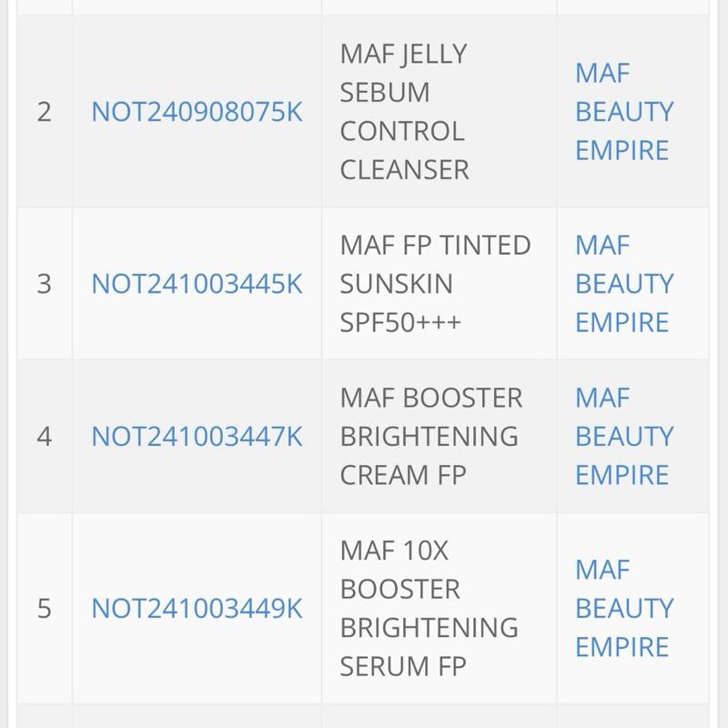728x728 pixels.
Task: Visit MAF BEAUTY EMPIRE link in row 5
Action: pos(624,608)
